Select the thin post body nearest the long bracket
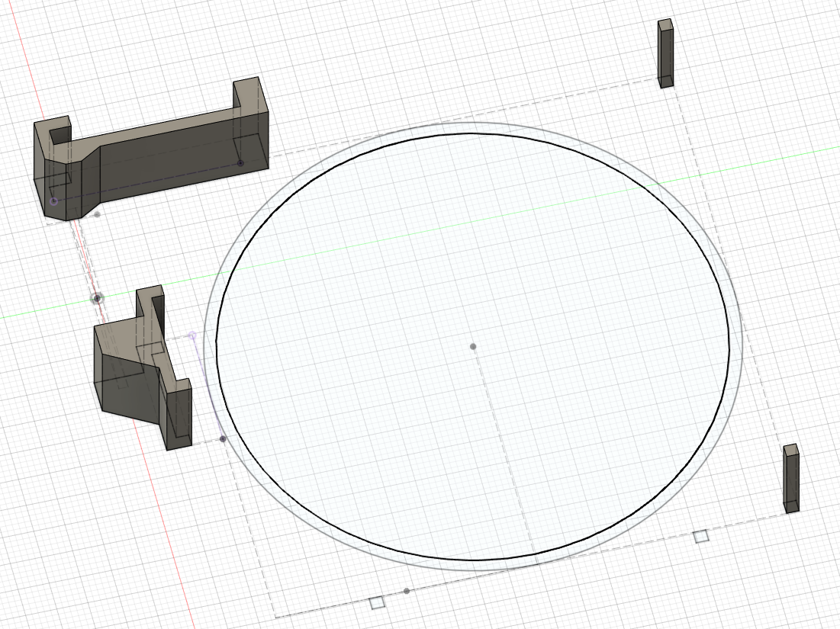 pos(665,53)
